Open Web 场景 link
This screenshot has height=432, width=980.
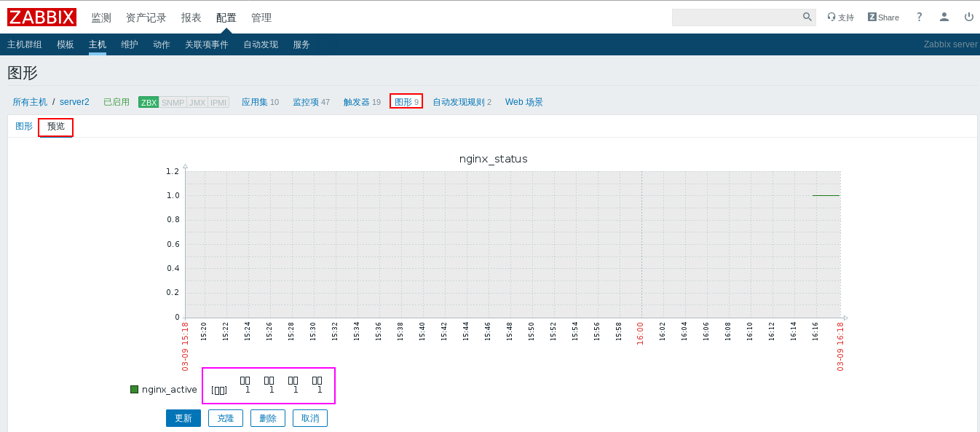click(524, 102)
